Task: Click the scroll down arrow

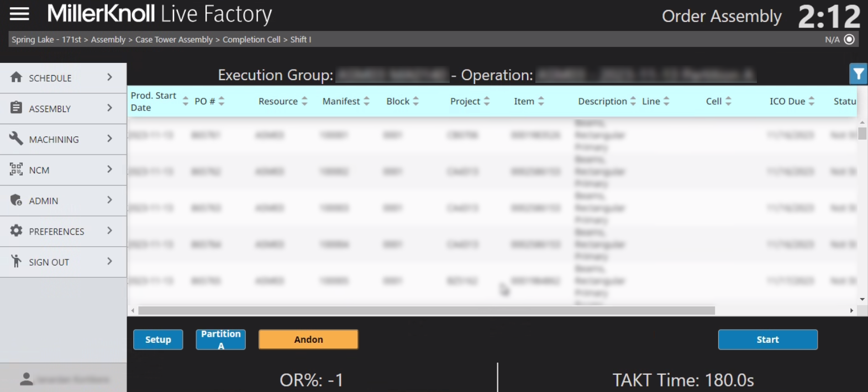Action: click(x=862, y=300)
